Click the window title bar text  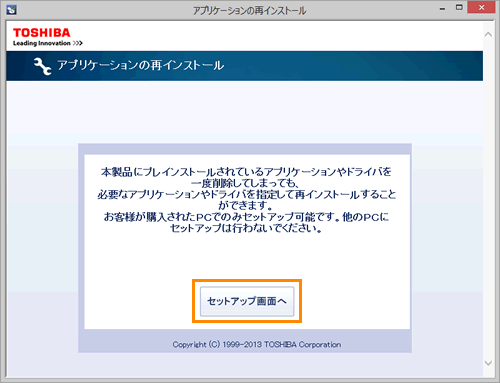click(x=249, y=11)
